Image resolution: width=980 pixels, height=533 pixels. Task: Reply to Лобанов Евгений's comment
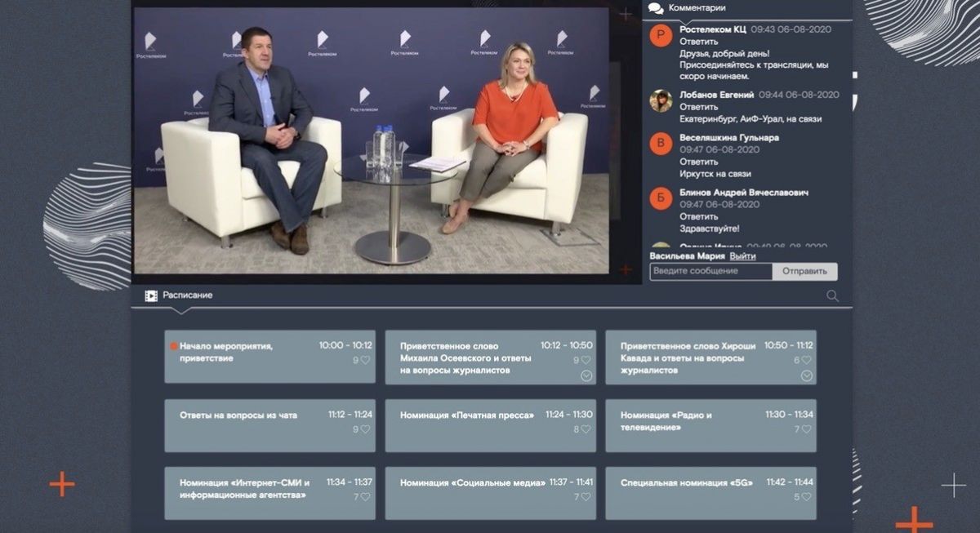click(x=698, y=107)
